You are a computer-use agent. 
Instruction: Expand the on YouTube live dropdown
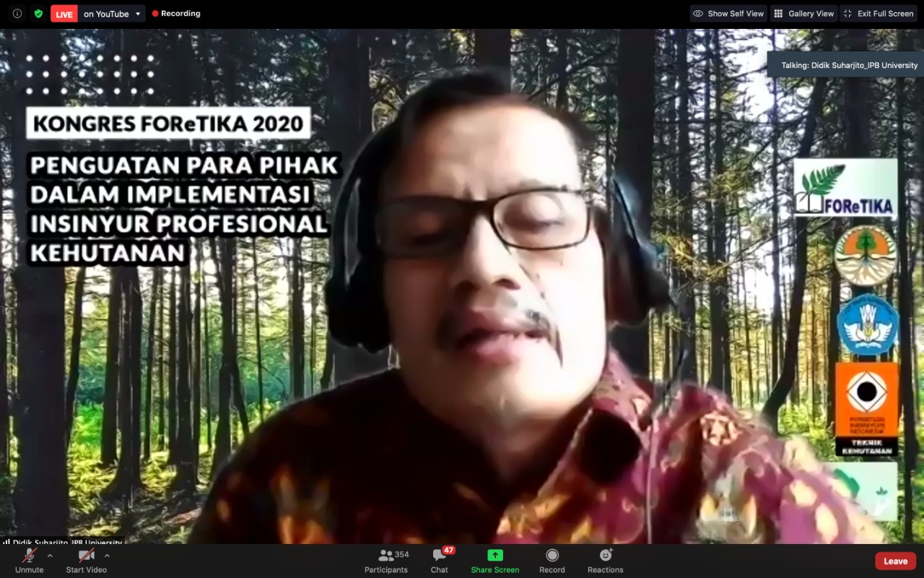[138, 14]
